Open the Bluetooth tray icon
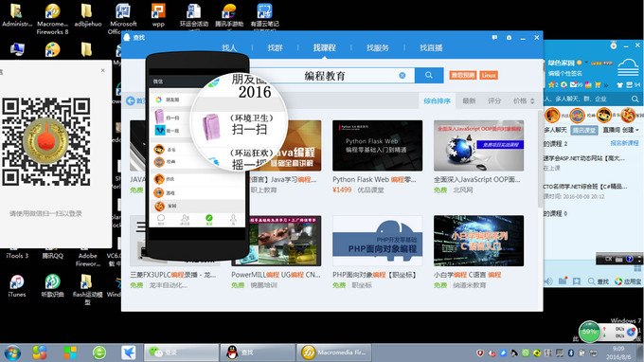Viewport: 644px width, 362px height. pos(570,353)
